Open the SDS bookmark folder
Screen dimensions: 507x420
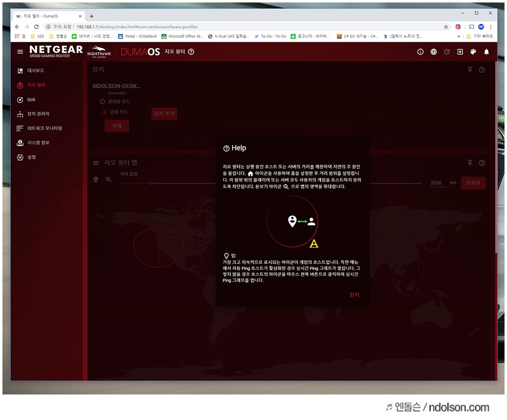[37, 36]
